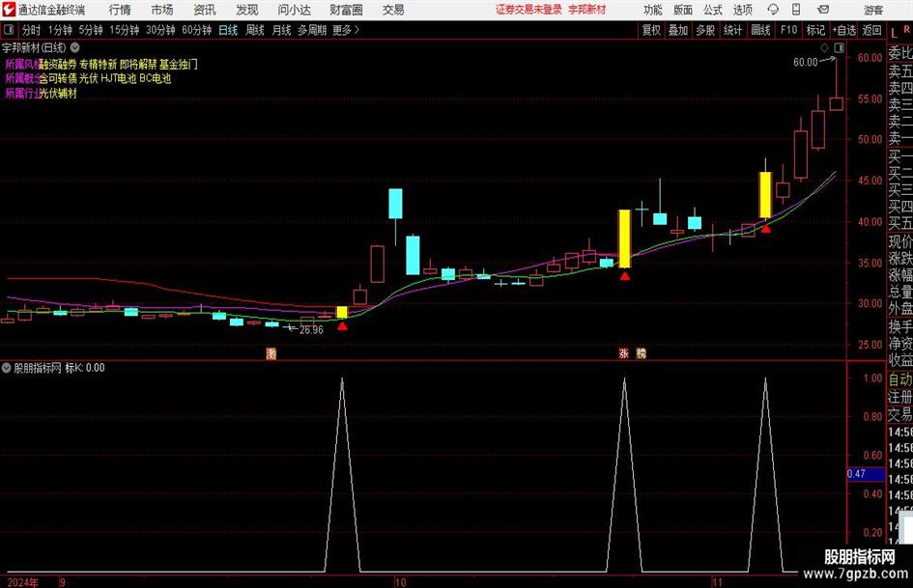Open F10 company info
This screenshot has width=913, height=588.
(789, 30)
